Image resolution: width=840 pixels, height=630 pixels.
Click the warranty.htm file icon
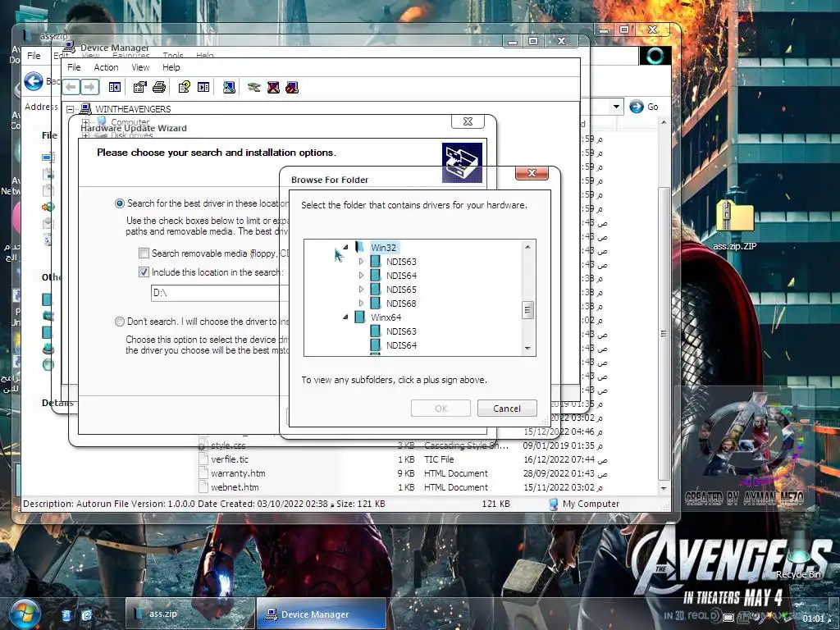pyautogui.click(x=203, y=473)
